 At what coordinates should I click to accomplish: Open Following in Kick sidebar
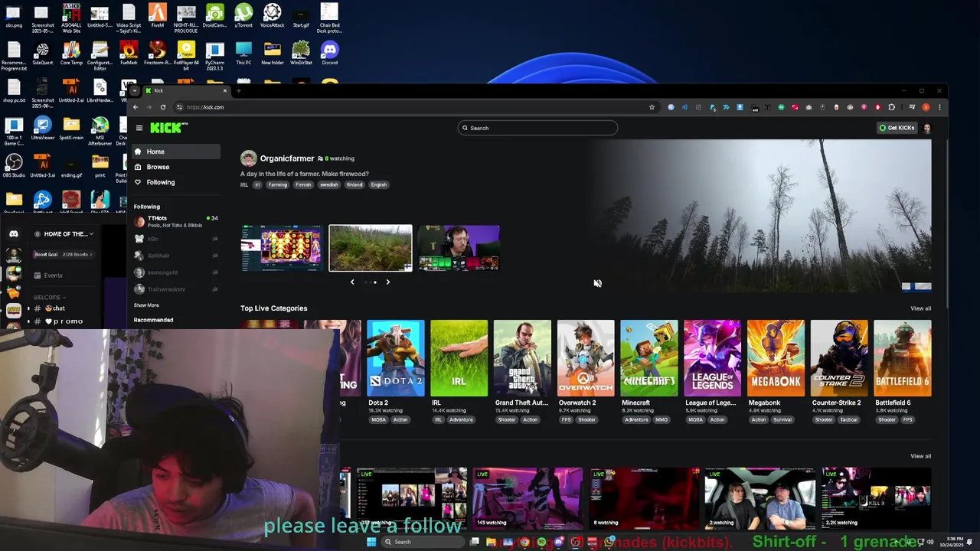click(x=176, y=182)
